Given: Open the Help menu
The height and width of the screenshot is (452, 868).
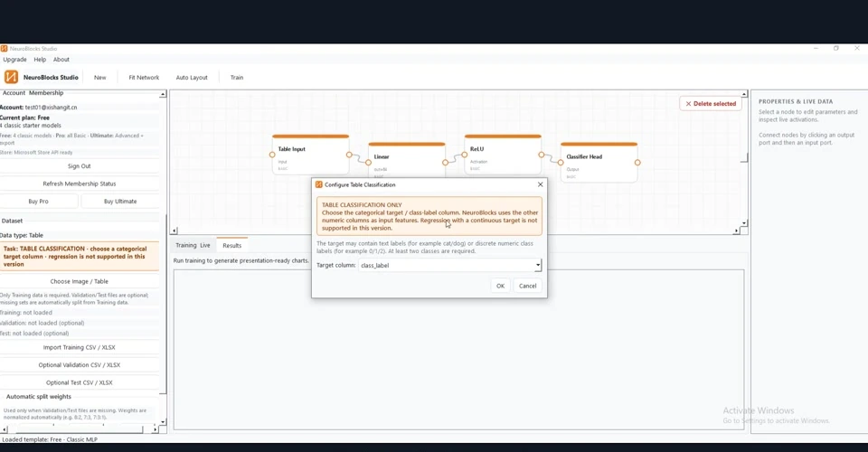Looking at the screenshot, I should click(x=40, y=60).
